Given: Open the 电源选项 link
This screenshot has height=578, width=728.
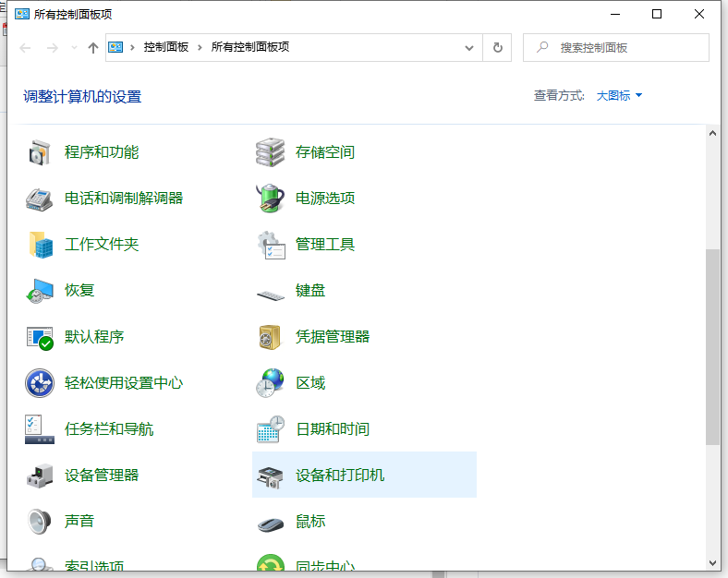Looking at the screenshot, I should point(325,199).
